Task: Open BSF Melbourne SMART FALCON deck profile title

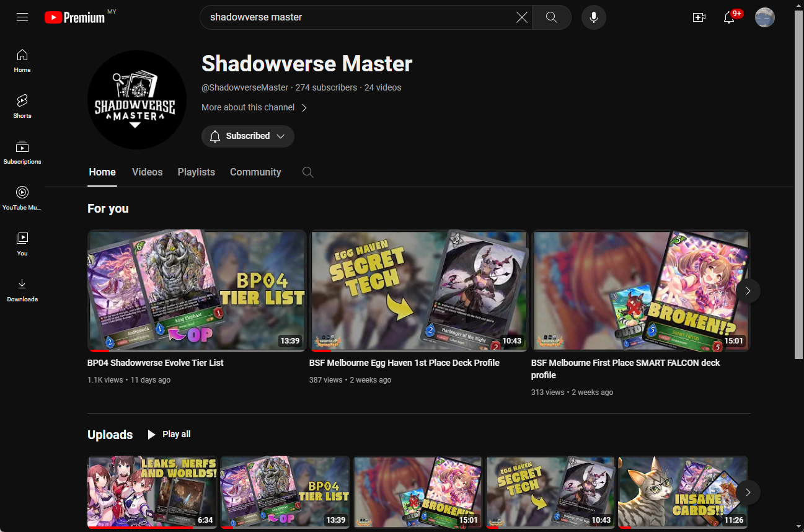Action: 625,369
